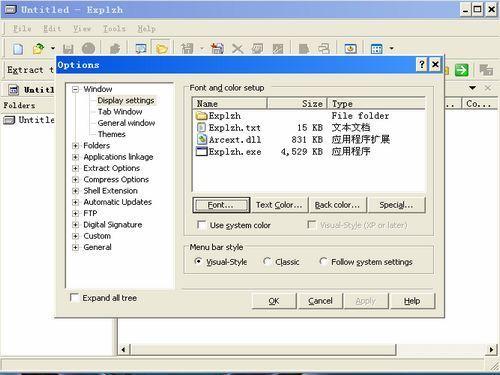Click the New archive document icon

pos(18,49)
